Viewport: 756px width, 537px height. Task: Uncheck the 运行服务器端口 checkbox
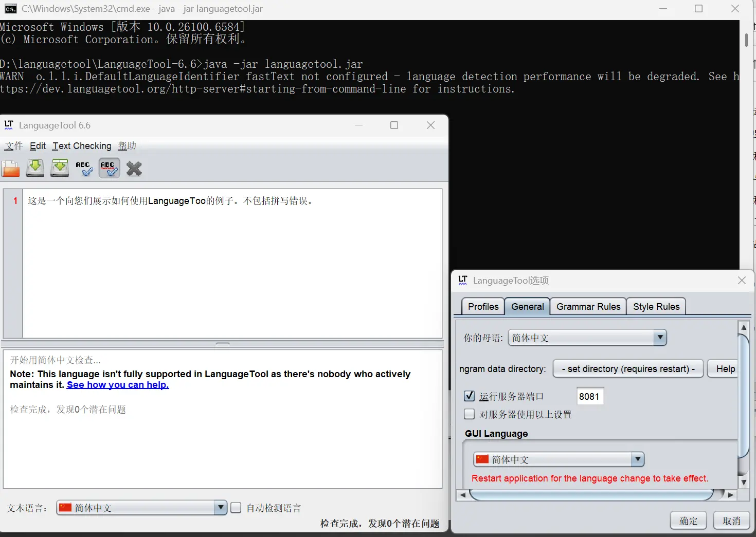[x=469, y=396]
